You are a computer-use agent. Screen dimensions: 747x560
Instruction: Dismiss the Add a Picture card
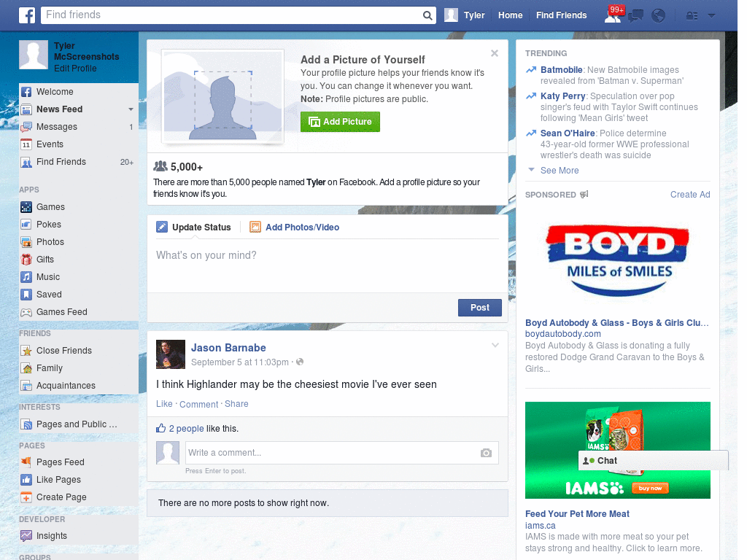[495, 53]
